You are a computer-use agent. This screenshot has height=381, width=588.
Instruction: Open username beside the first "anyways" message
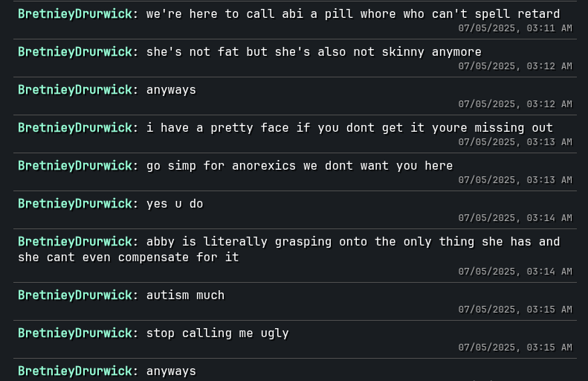tap(74, 90)
